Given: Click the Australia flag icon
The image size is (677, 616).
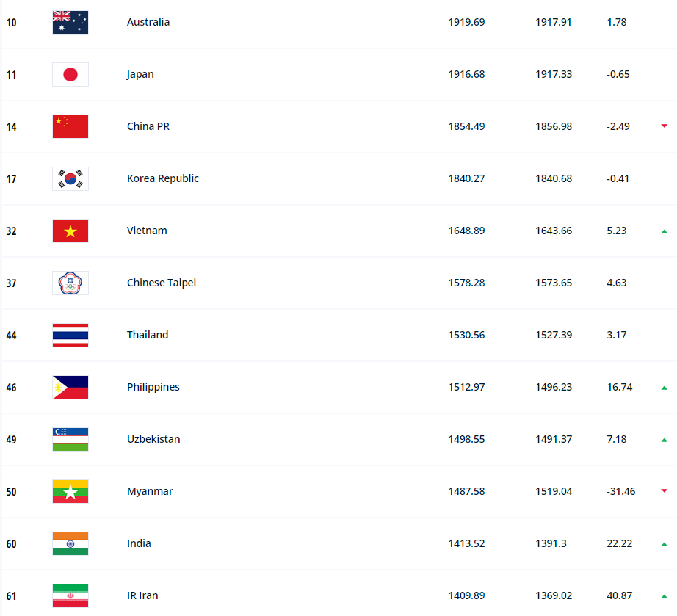Looking at the screenshot, I should coord(70,22).
